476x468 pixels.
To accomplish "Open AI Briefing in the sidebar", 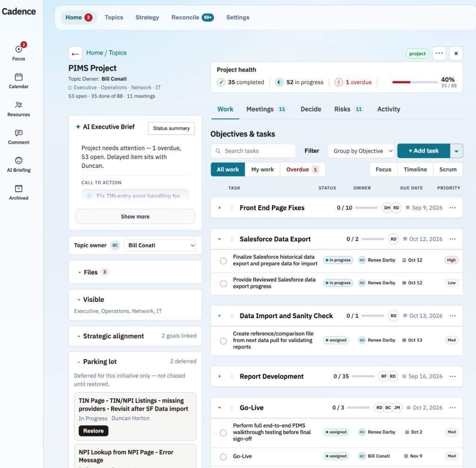I will point(19,164).
